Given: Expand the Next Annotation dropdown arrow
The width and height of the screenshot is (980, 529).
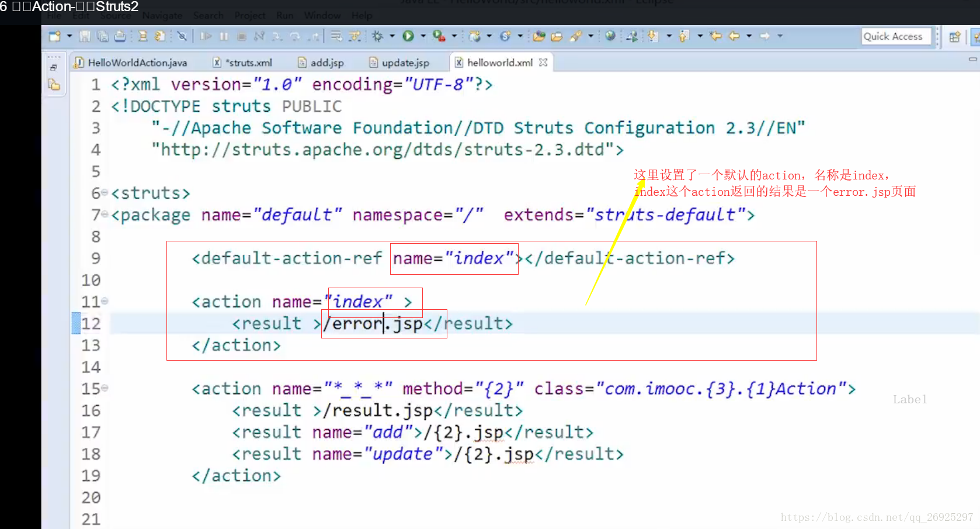Looking at the screenshot, I should (x=669, y=36).
